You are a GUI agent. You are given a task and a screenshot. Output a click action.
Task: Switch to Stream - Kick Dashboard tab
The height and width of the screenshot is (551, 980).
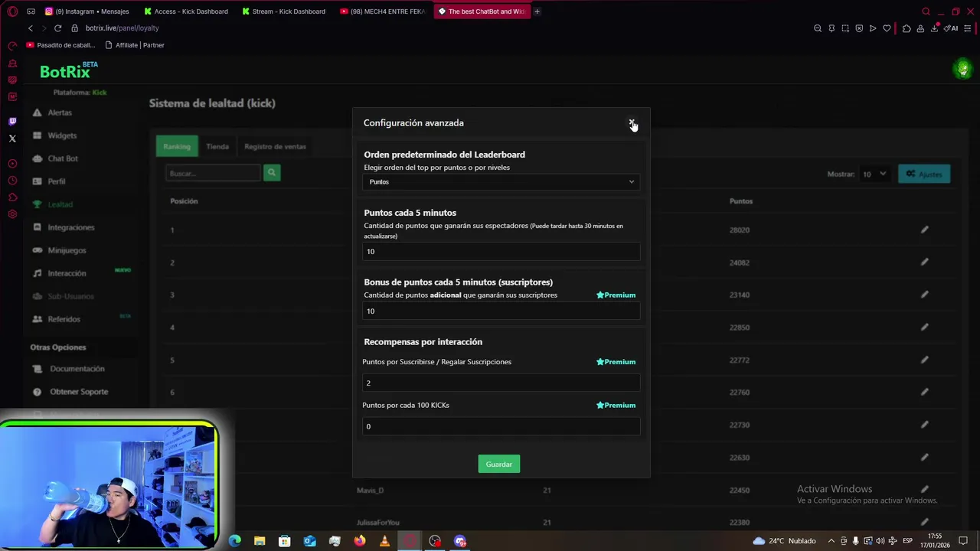coord(284,11)
